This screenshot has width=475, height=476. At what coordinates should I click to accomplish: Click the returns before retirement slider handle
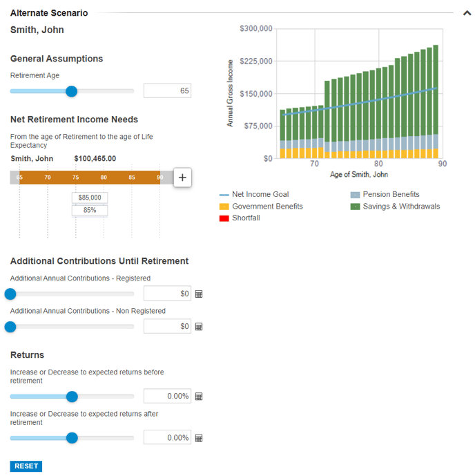click(x=72, y=397)
